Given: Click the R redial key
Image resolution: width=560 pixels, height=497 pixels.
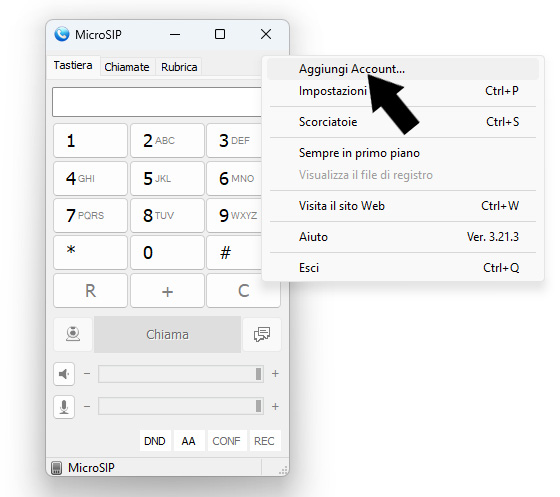Looking at the screenshot, I should coord(90,291).
